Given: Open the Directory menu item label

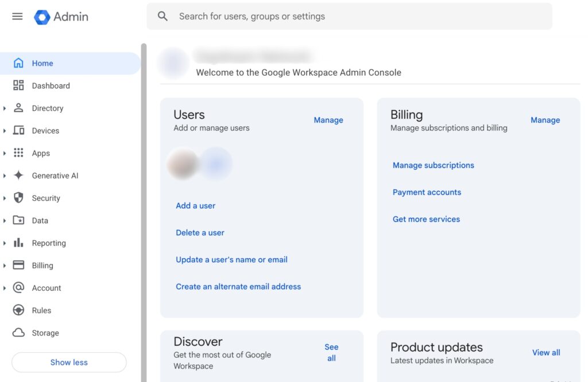Looking at the screenshot, I should click(x=48, y=108).
